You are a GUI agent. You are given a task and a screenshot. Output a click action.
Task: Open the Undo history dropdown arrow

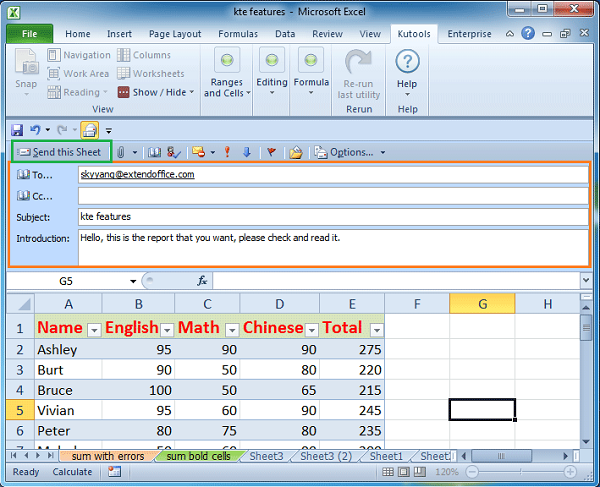48,130
